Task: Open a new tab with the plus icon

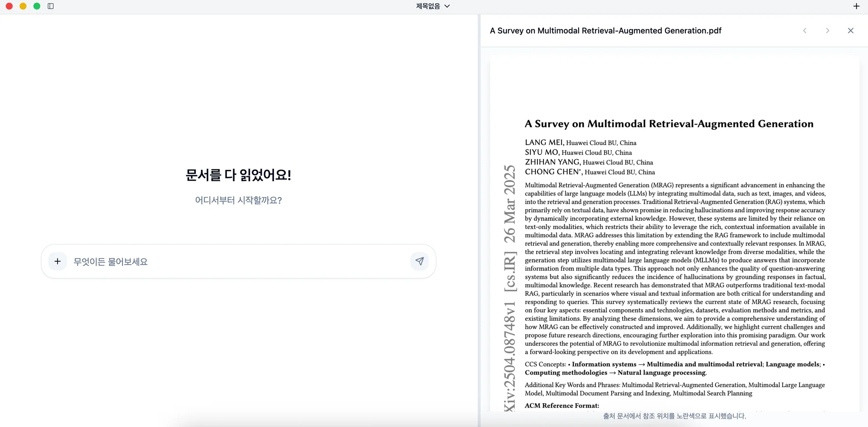Action: click(856, 6)
